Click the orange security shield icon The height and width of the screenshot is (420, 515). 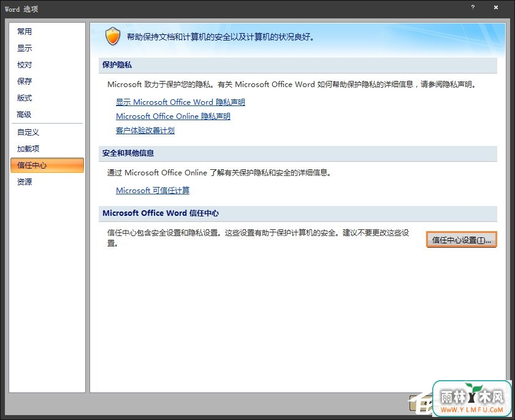point(113,36)
